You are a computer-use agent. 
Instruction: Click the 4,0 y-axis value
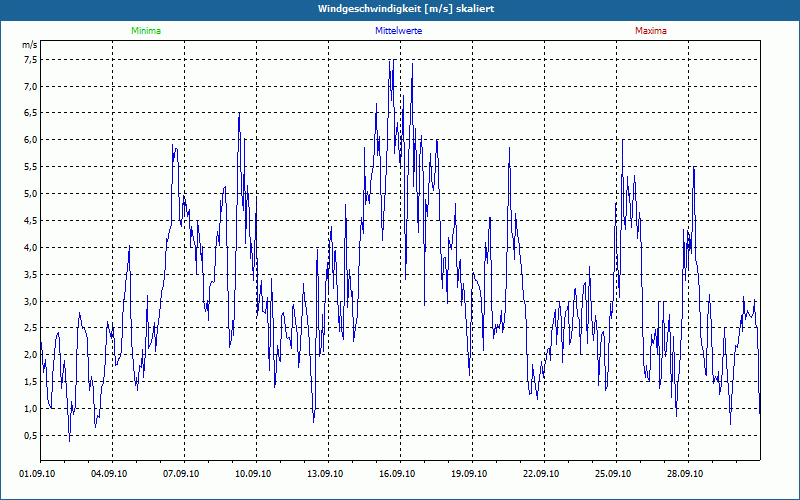click(31, 247)
